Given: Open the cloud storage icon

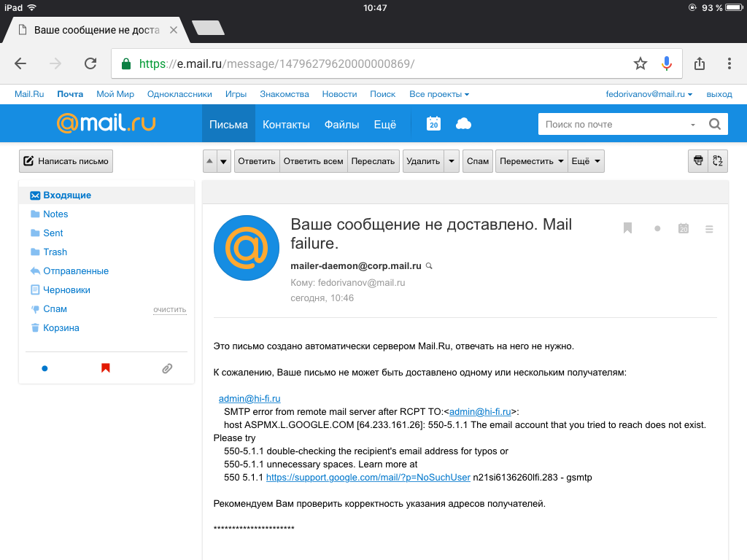Looking at the screenshot, I should [x=463, y=124].
